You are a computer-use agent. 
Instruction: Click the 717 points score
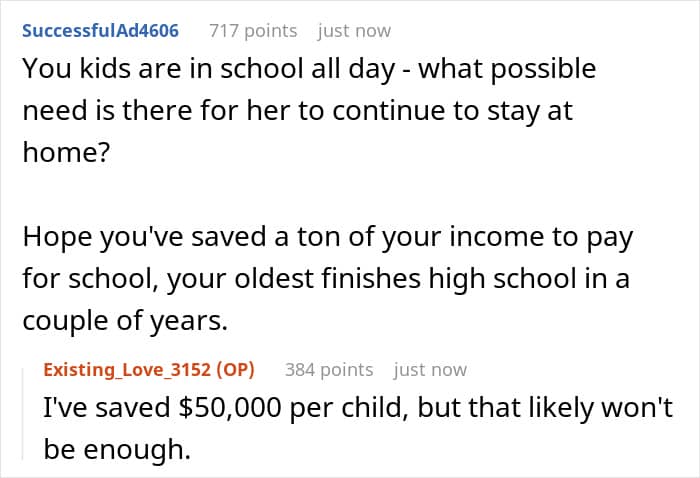[x=253, y=30]
